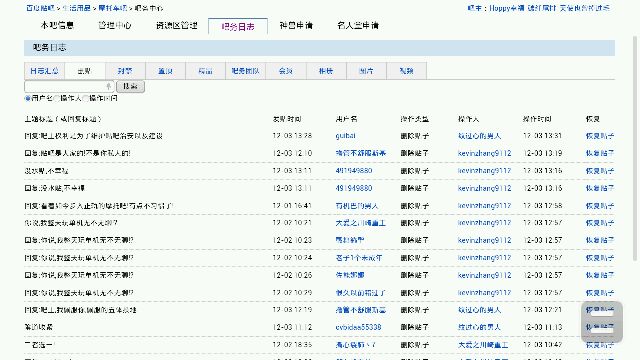Switch to the 日志汇总 sub-tab
The image size is (640, 360).
44,71
